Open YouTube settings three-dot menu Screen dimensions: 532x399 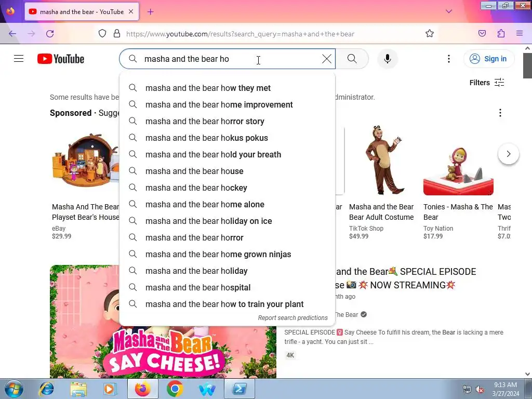pyautogui.click(x=448, y=59)
